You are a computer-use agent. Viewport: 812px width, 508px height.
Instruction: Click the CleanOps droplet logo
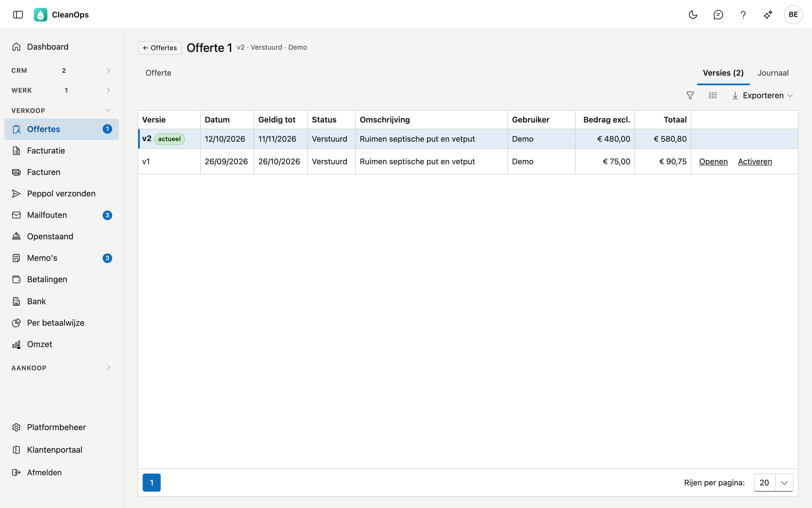pos(40,14)
